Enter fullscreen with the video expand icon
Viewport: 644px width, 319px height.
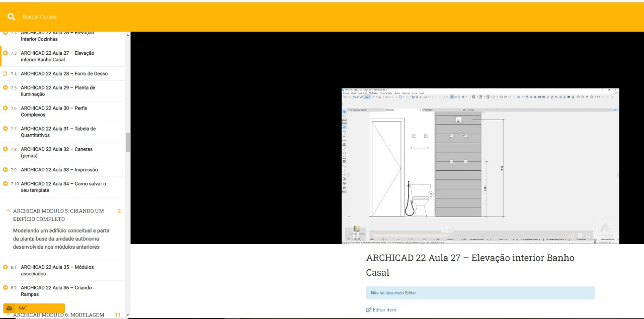coord(588,236)
